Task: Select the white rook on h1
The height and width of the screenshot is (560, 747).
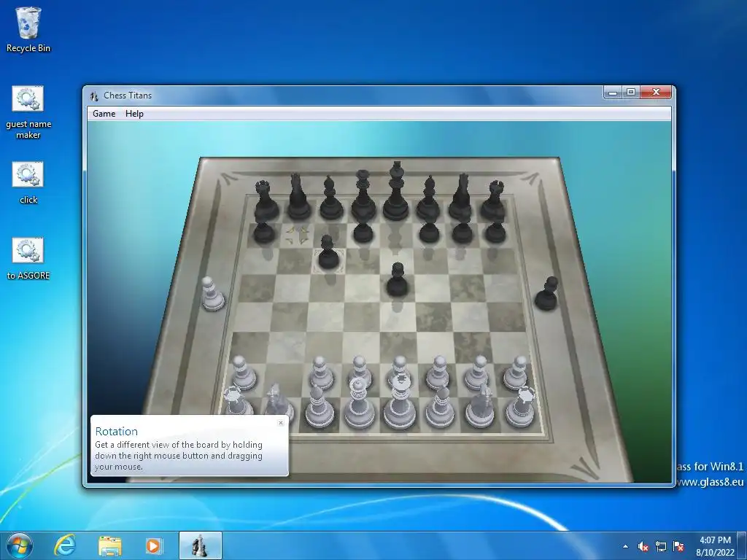Action: tap(521, 407)
